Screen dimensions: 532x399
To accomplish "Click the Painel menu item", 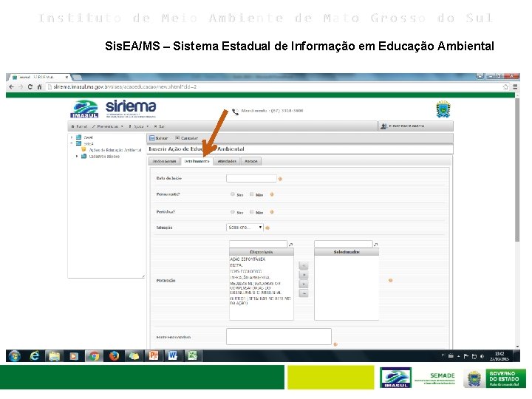I will click(x=79, y=126).
